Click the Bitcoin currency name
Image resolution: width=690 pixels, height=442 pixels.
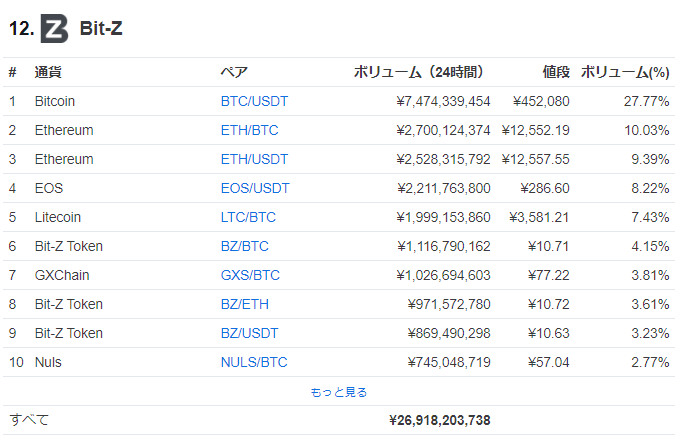pos(55,101)
